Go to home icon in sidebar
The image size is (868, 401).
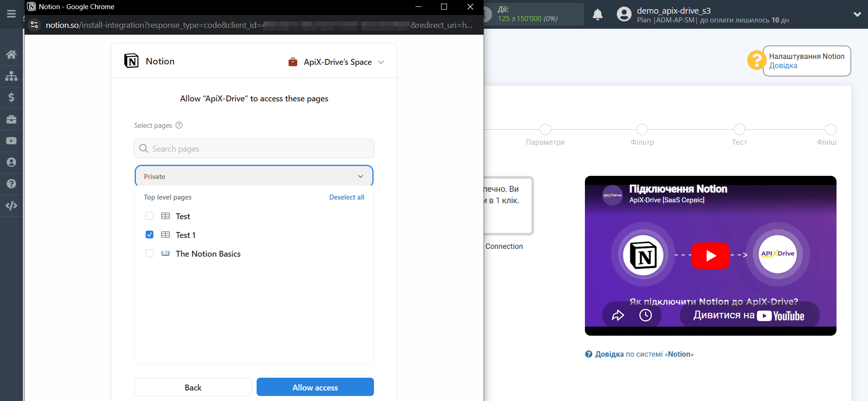[x=11, y=54]
